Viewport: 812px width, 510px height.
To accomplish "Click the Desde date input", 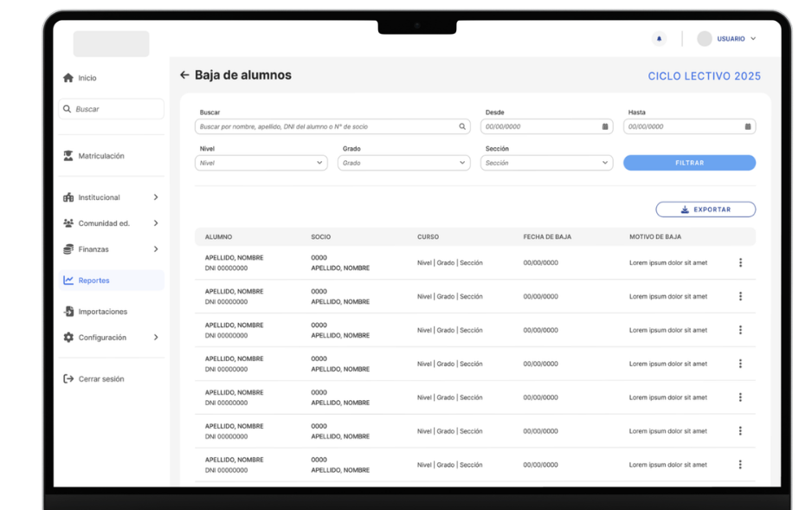I will pyautogui.click(x=546, y=126).
